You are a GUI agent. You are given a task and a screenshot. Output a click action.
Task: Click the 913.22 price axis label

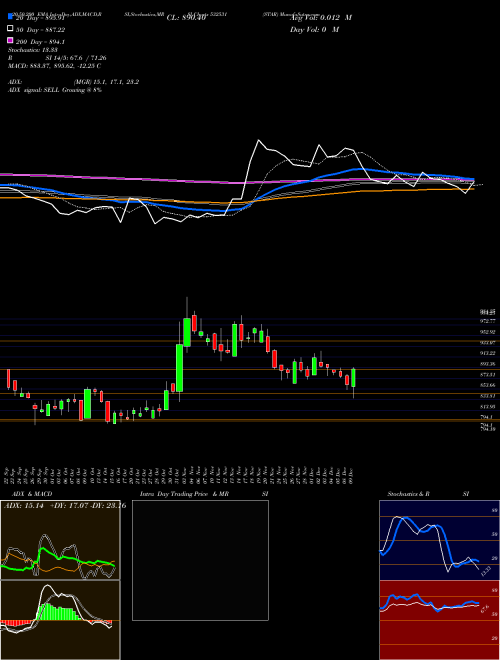coord(489,353)
